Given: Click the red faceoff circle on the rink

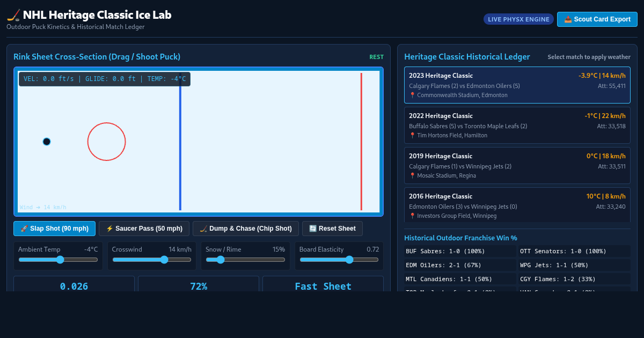Looking at the screenshot, I should click(x=106, y=142).
